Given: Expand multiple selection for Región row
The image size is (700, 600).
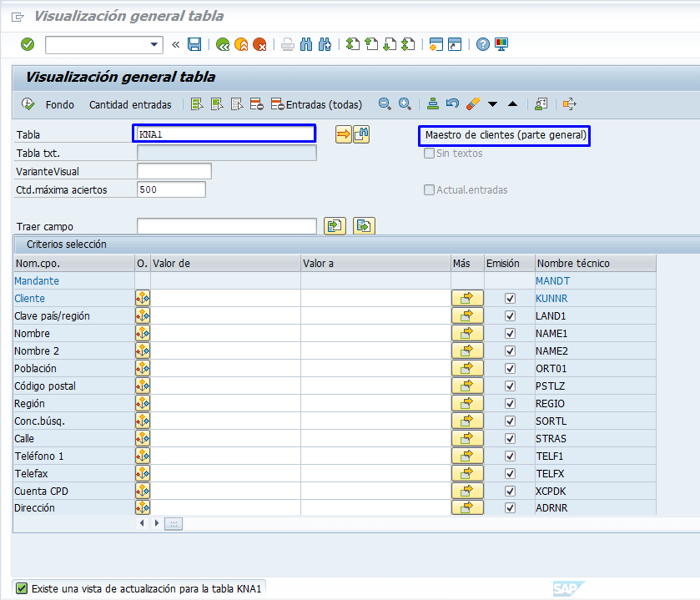Looking at the screenshot, I should pyautogui.click(x=467, y=403).
